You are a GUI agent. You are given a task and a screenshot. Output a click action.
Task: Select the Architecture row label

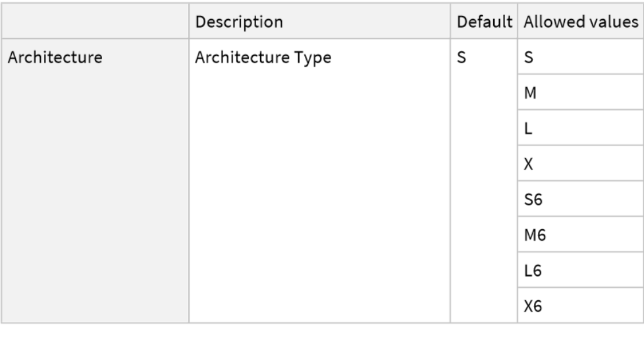[55, 57]
